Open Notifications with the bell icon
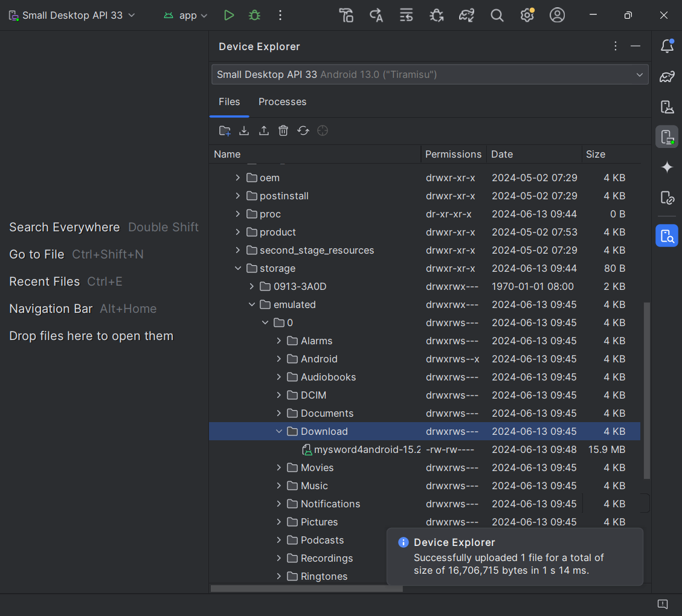682x616 pixels. pos(667,46)
